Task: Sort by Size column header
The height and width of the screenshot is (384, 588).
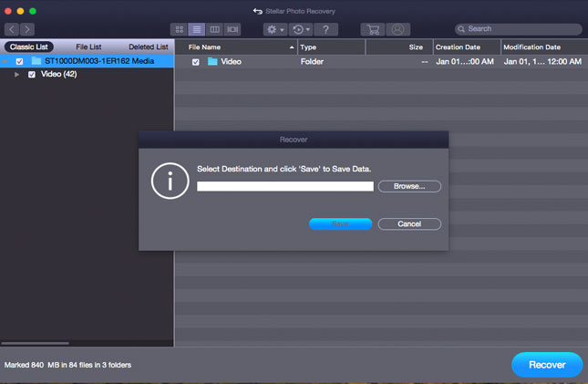Action: point(399,47)
